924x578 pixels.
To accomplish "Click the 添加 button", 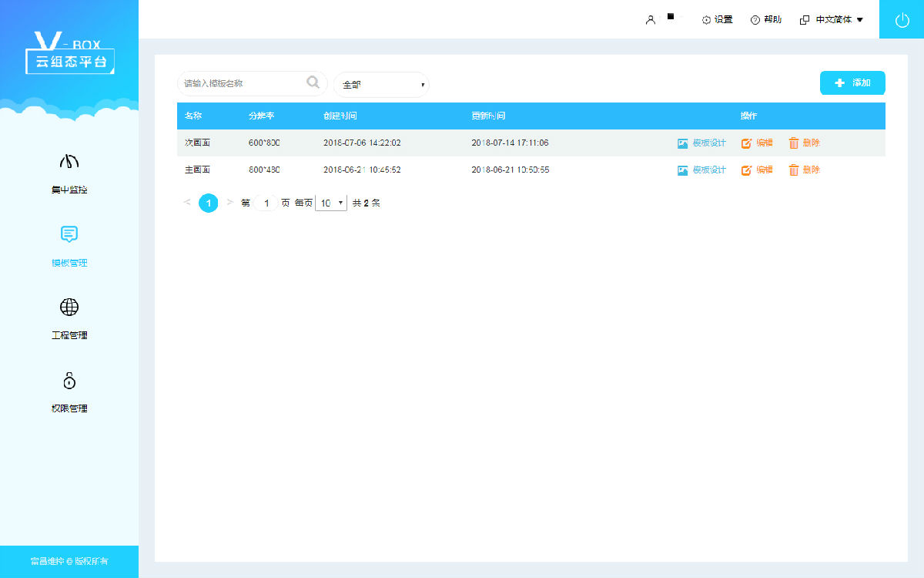I will [852, 83].
